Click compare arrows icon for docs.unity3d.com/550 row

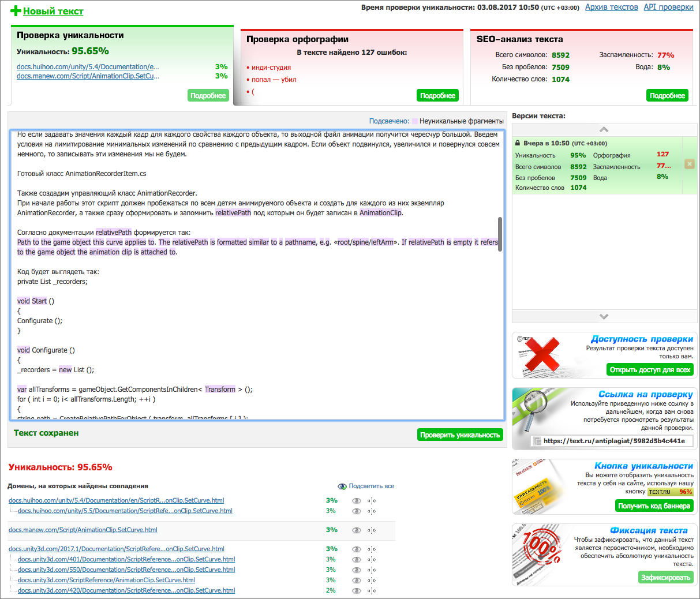click(x=372, y=570)
